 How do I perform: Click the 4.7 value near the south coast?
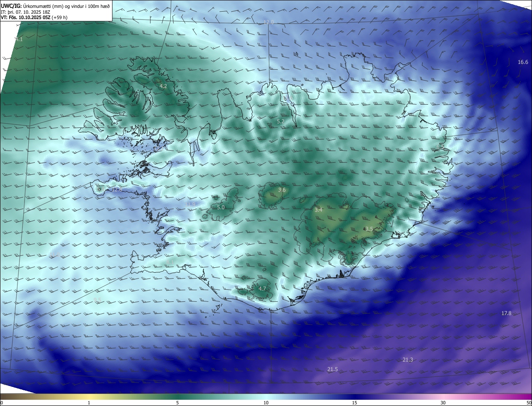[262, 289]
